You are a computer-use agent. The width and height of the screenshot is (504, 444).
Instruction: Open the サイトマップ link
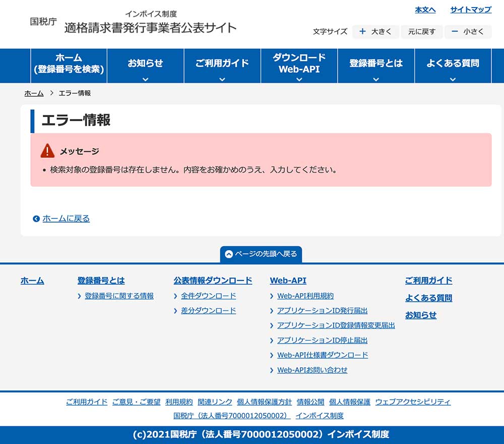470,10
